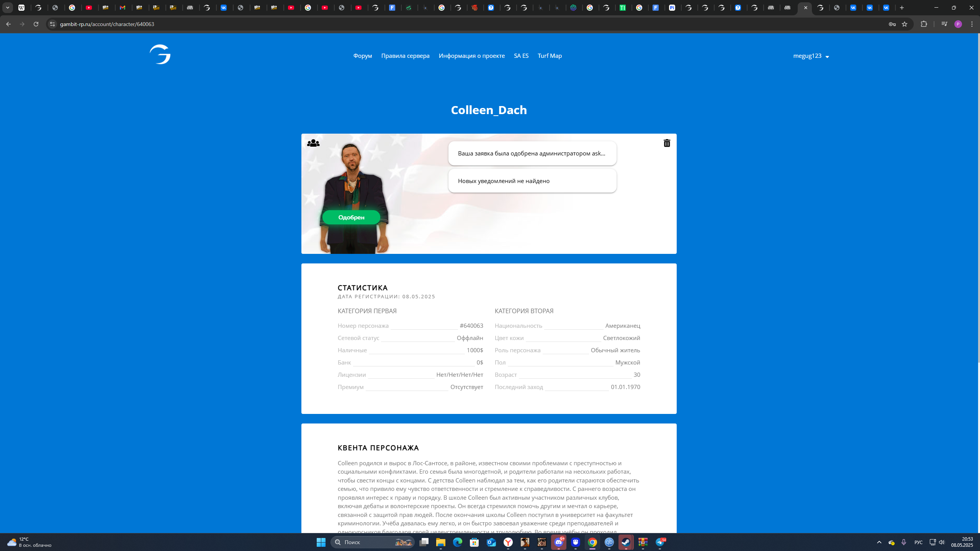Open Steam from the taskbar
This screenshot has height=551, width=980.
coord(626,542)
